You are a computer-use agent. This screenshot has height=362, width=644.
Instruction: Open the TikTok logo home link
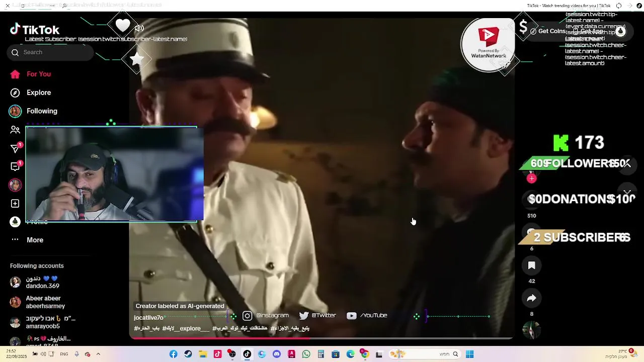(x=35, y=30)
